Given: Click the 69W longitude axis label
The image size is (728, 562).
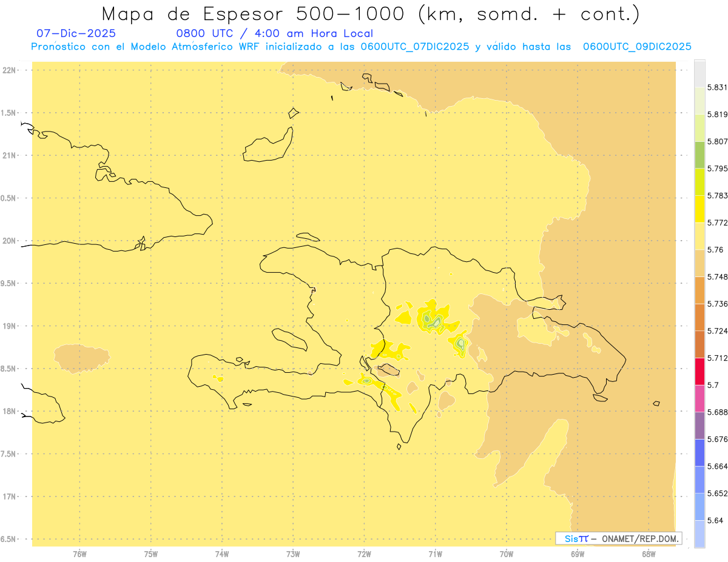Looking at the screenshot, I should tap(578, 554).
